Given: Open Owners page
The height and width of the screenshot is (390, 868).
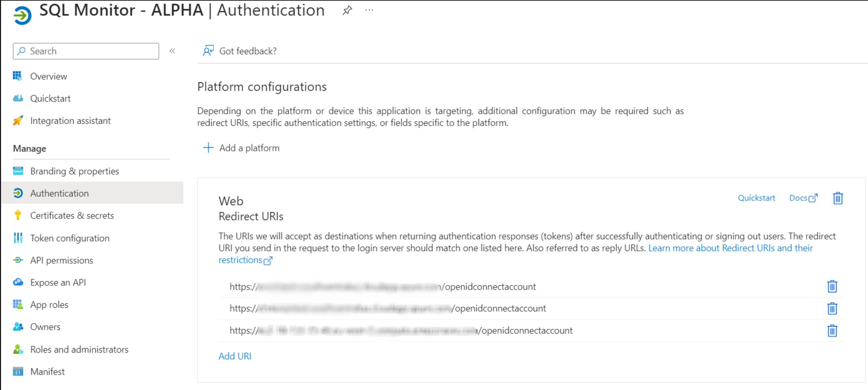Looking at the screenshot, I should tap(45, 326).
